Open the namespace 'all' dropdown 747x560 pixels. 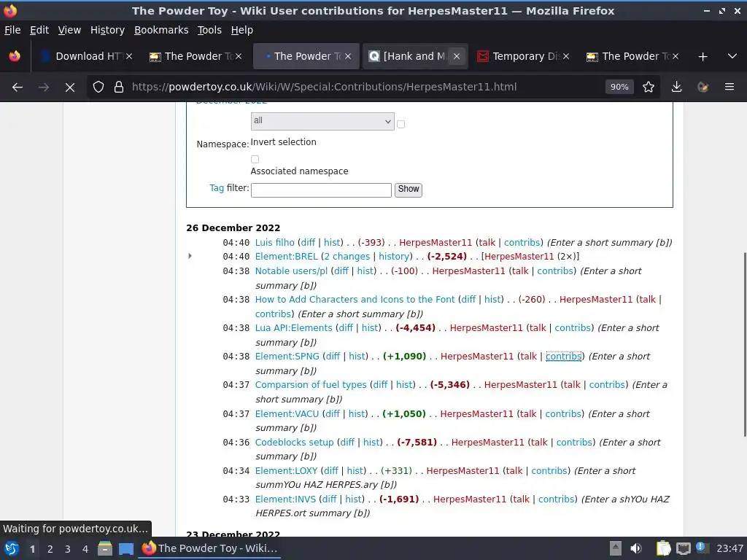(322, 121)
